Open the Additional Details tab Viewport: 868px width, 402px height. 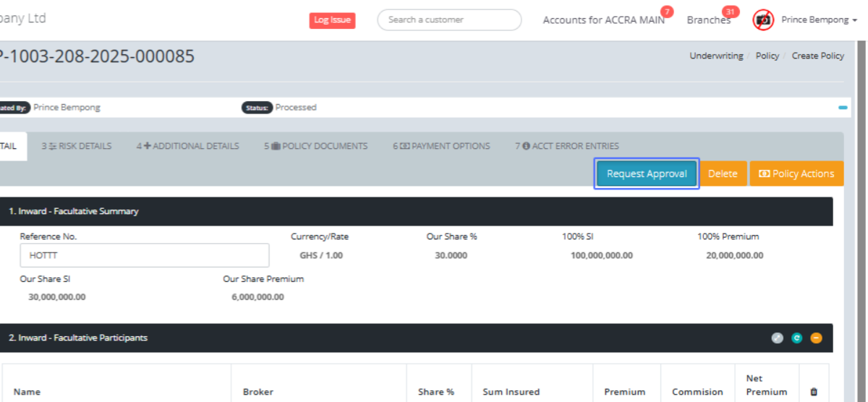click(x=188, y=146)
